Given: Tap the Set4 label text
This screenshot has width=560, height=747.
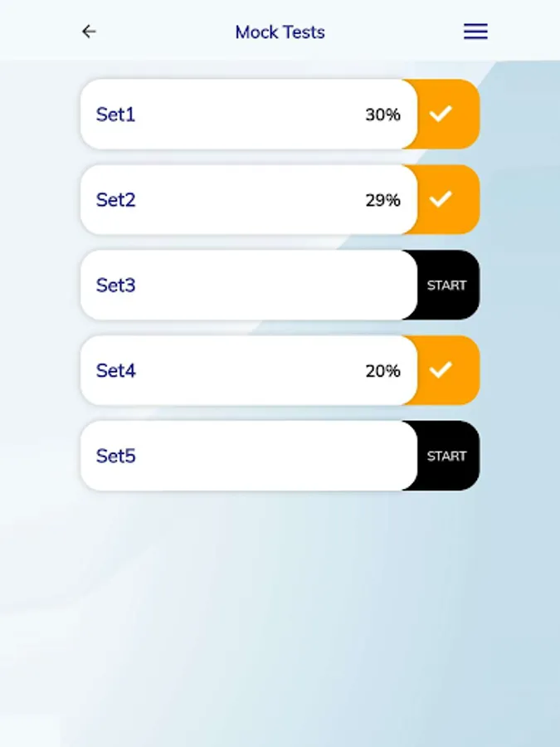Looking at the screenshot, I should (115, 371).
